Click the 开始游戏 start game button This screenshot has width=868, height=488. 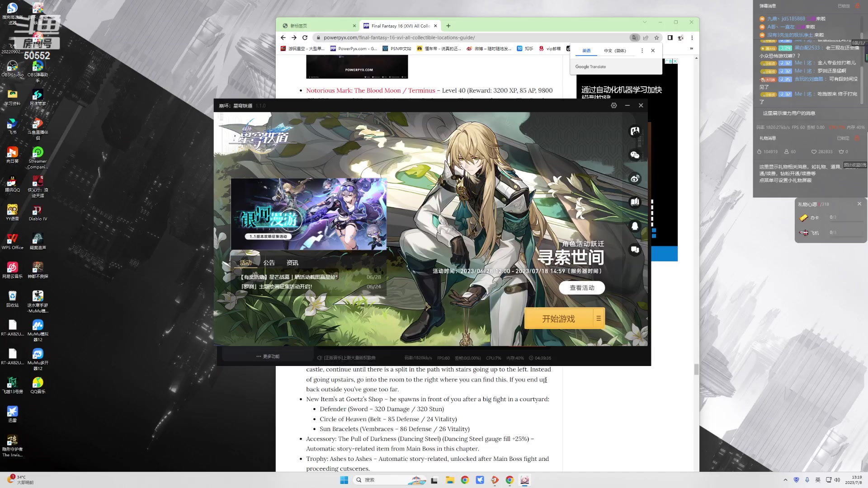coord(559,319)
